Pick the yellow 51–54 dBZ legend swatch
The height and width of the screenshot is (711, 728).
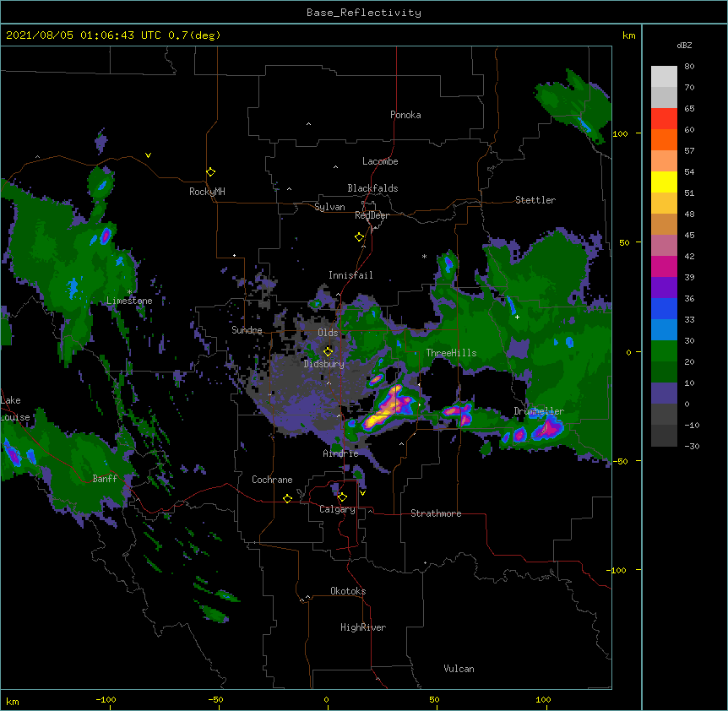tap(664, 182)
